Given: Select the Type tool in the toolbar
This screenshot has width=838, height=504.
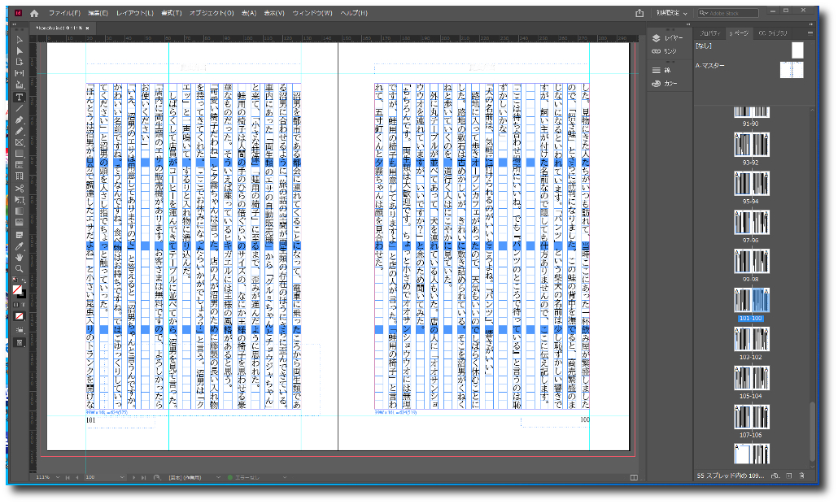Looking at the screenshot, I should pyautogui.click(x=20, y=97).
